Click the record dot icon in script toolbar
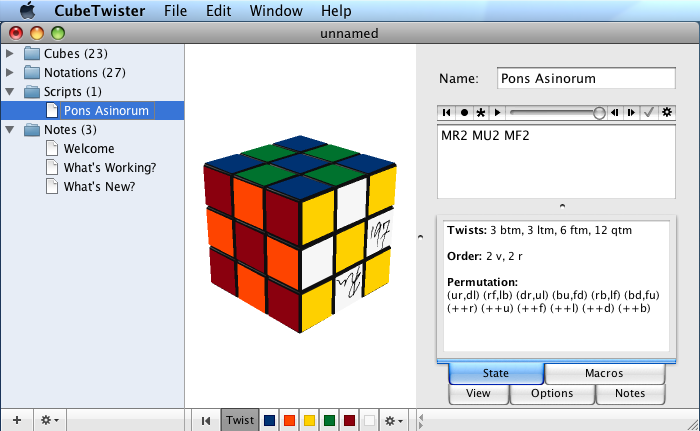The height and width of the screenshot is (431, 700). tap(464, 113)
